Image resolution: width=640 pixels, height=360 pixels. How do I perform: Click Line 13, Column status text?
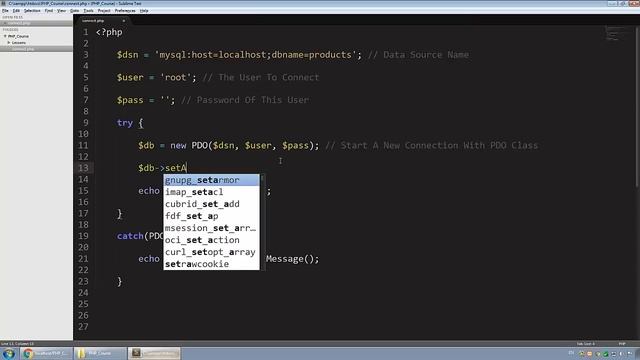click(18, 344)
